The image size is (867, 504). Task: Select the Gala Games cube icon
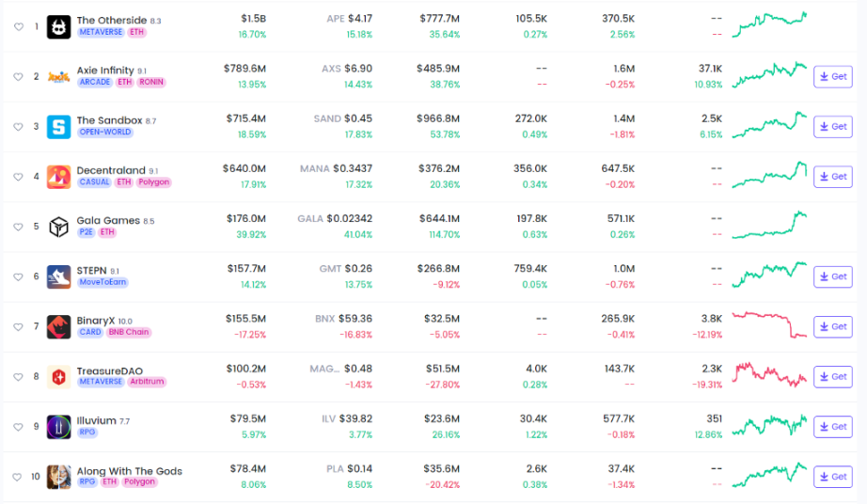[x=59, y=227]
